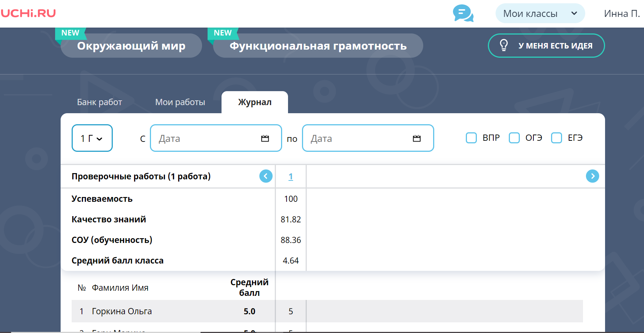
Task: Click calendar icon in start date field
Action: point(265,139)
